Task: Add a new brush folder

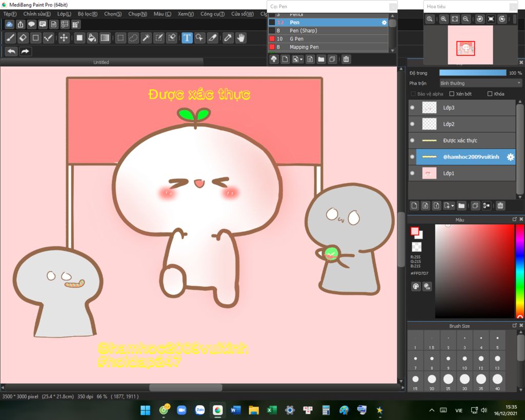Action: (321, 59)
